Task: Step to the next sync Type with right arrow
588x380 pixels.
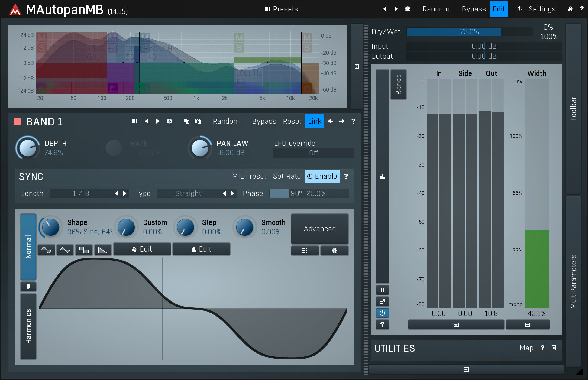Action: click(232, 193)
